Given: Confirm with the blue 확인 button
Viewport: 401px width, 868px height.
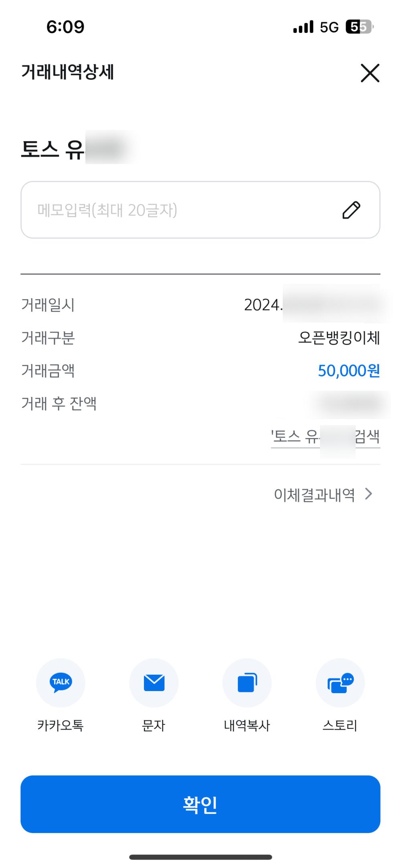Looking at the screenshot, I should tap(200, 804).
